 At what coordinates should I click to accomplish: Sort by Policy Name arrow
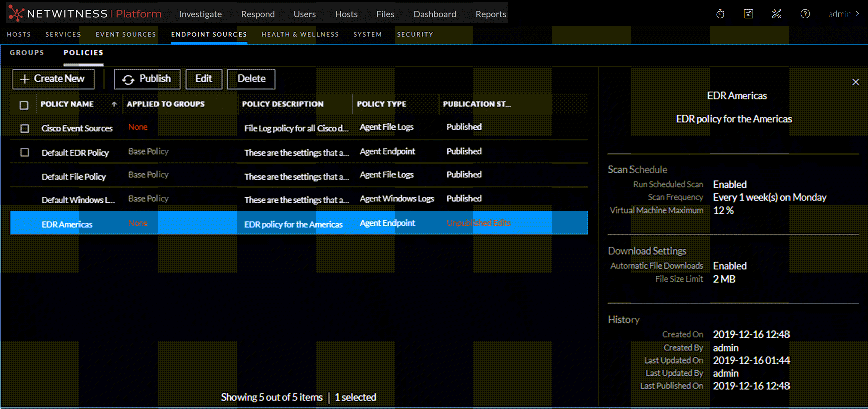[x=114, y=104]
